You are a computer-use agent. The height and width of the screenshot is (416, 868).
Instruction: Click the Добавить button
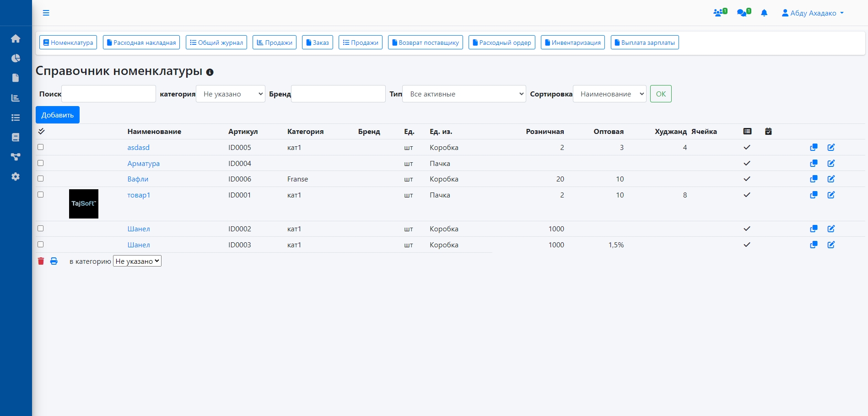coord(58,115)
